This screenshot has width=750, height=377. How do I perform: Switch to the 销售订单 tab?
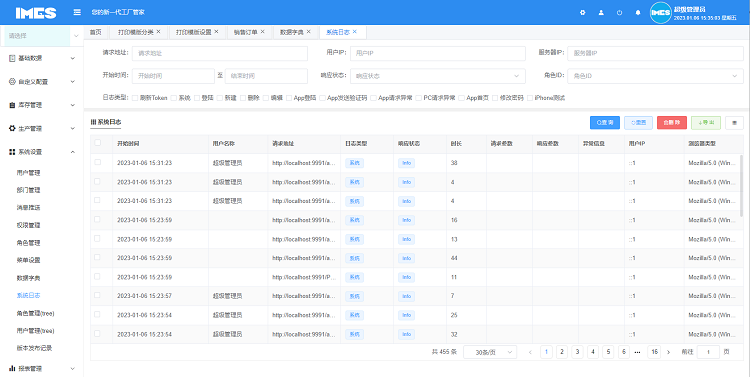pos(245,32)
